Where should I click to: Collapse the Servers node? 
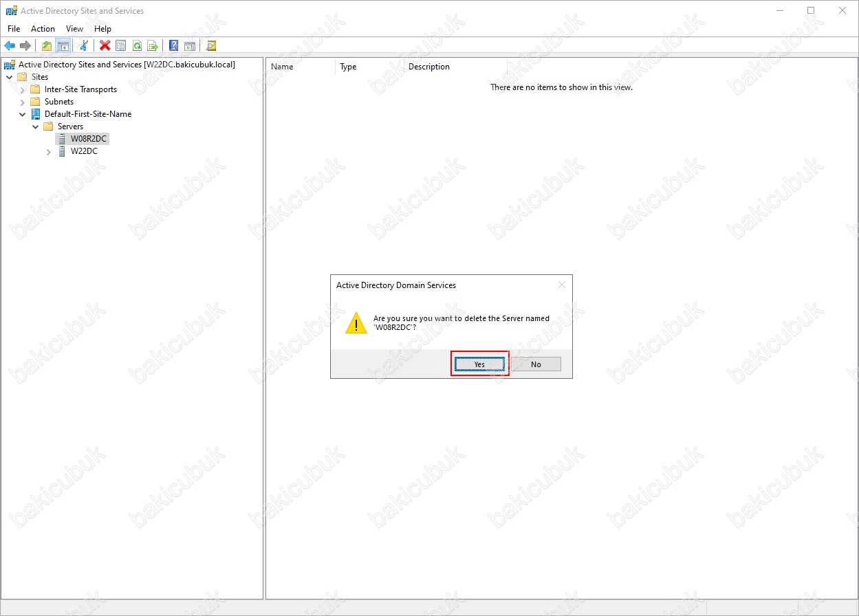click(x=36, y=126)
